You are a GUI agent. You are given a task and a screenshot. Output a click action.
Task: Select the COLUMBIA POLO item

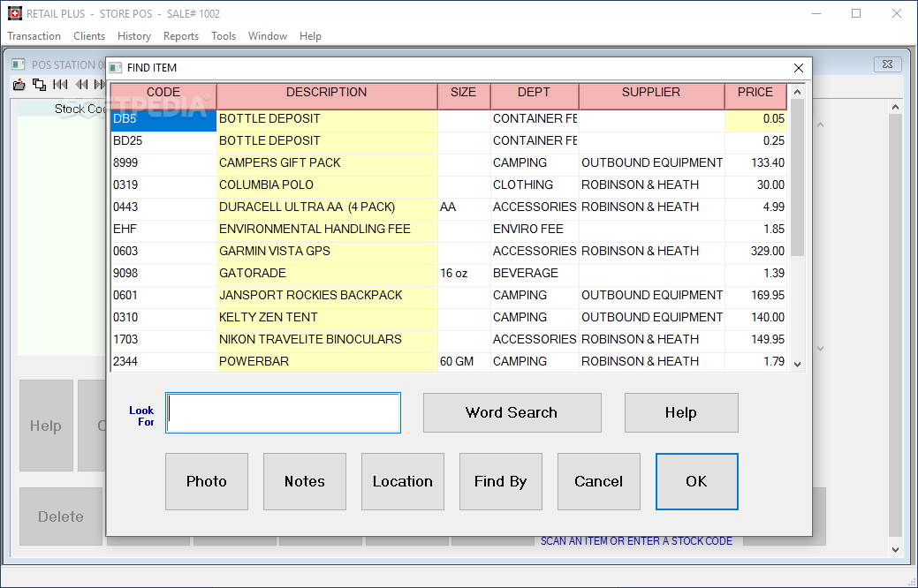pyautogui.click(x=327, y=185)
